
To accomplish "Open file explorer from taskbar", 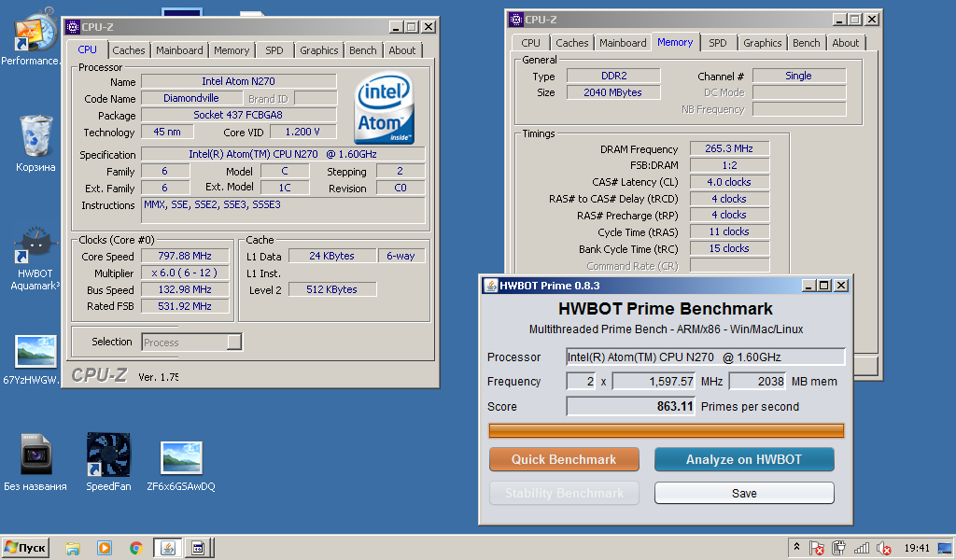I will pos(73,548).
